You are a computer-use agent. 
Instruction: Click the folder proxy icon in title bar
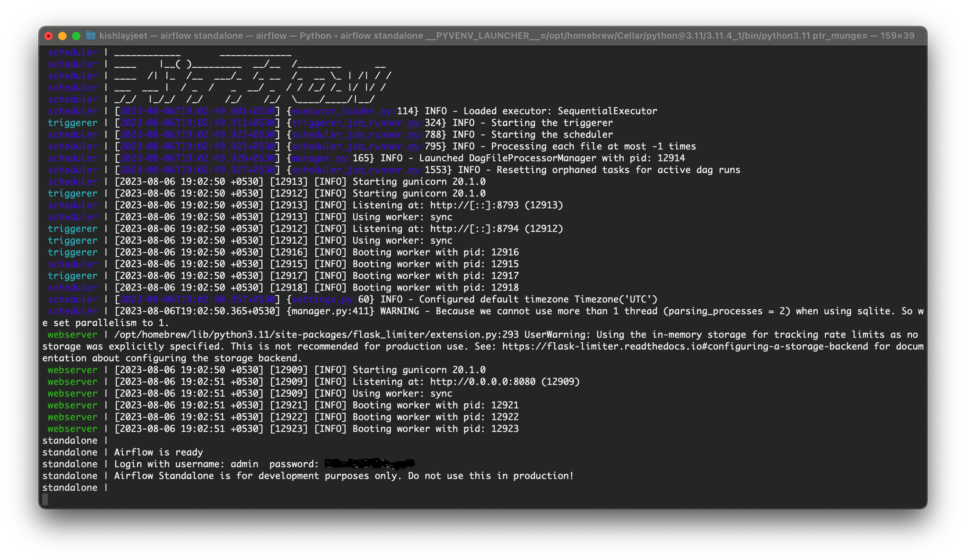91,36
